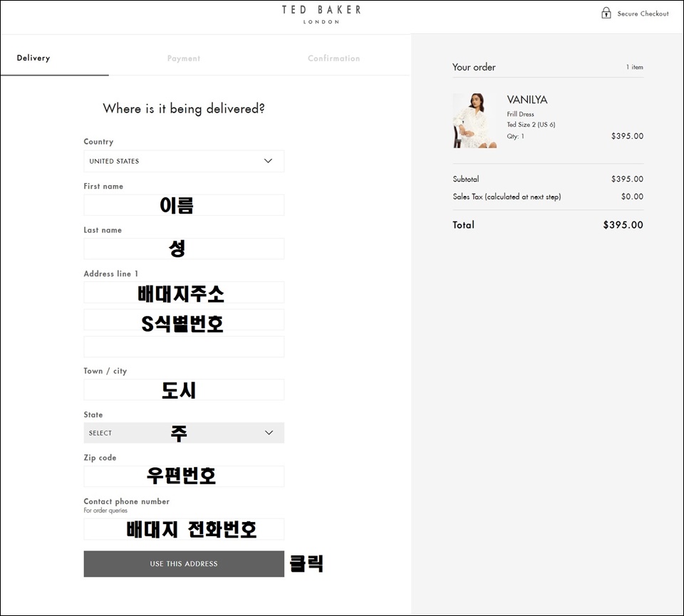Viewport: 684px width, 616px height.
Task: Switch to the Confirmation tab
Action: click(333, 58)
